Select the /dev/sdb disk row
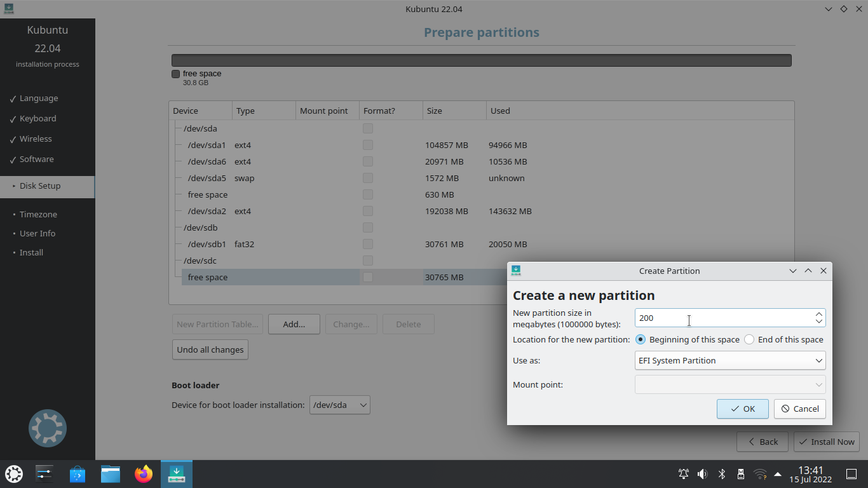The width and height of the screenshot is (868, 488). point(481,227)
